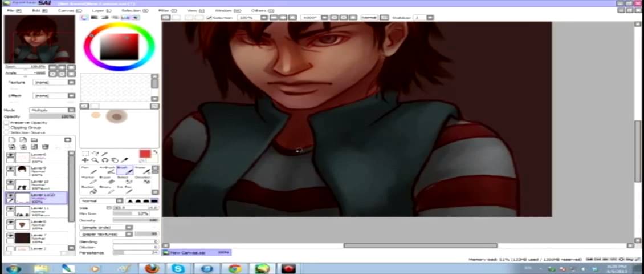Screen dimensions: 644x274
Task: Select the Water brush tool
Action: click(142, 170)
